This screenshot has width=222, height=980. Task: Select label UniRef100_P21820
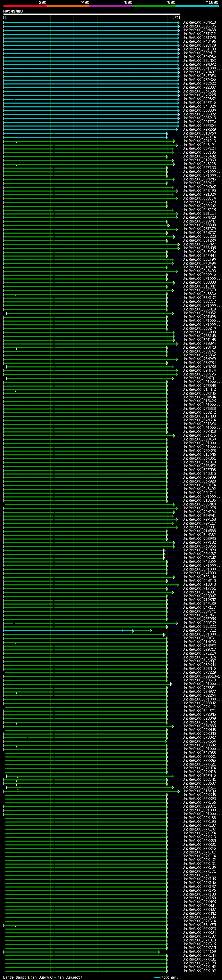click(199, 194)
